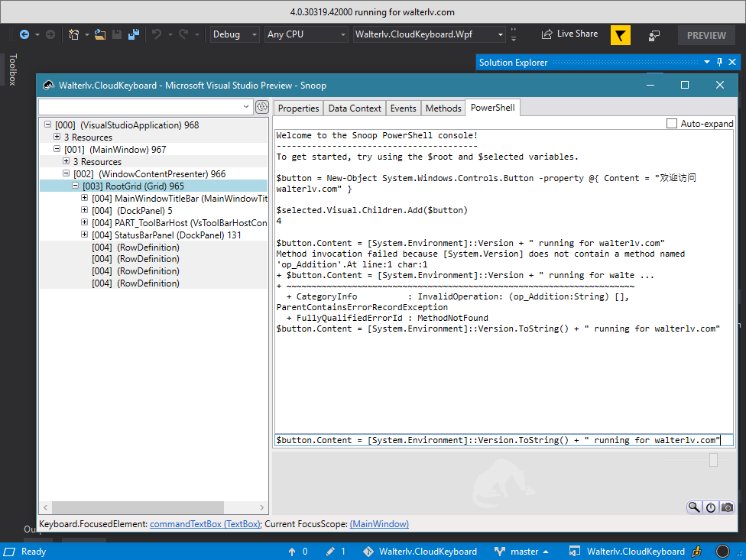Open the Any CPU platform dropdown
The image size is (746, 560).
[306, 34]
